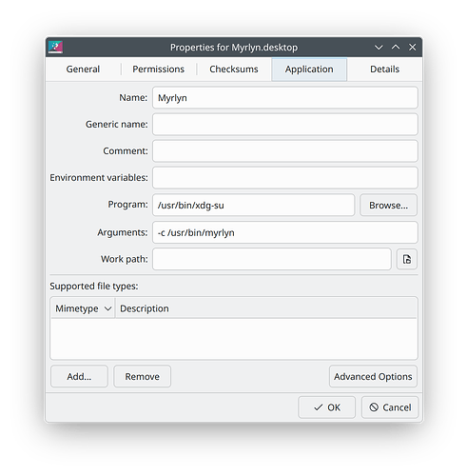Minimize the properties window
Viewport: 467px width, 476px height.
pyautogui.click(x=379, y=48)
